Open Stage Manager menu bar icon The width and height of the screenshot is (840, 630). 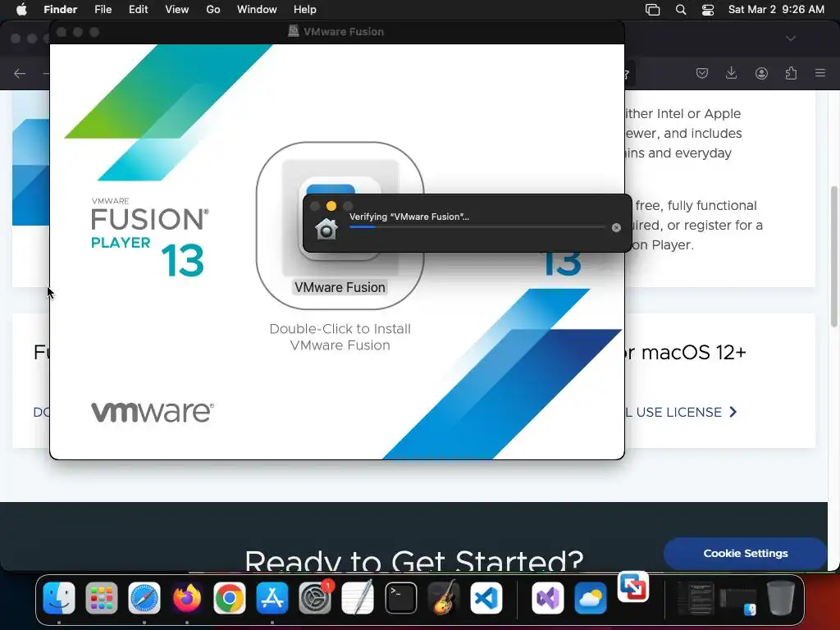652,10
